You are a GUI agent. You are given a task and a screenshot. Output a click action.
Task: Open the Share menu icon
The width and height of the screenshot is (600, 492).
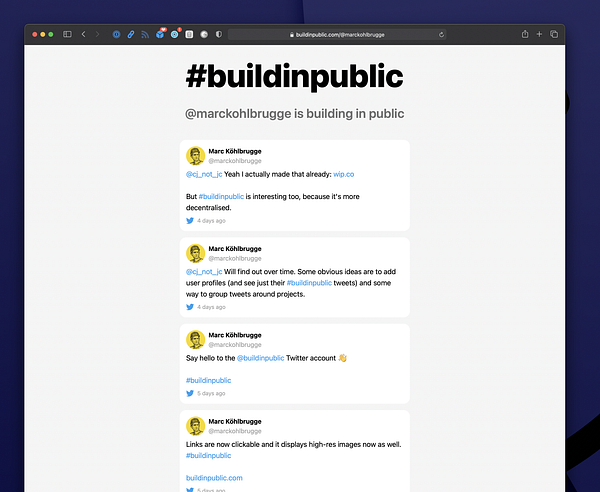coord(525,34)
